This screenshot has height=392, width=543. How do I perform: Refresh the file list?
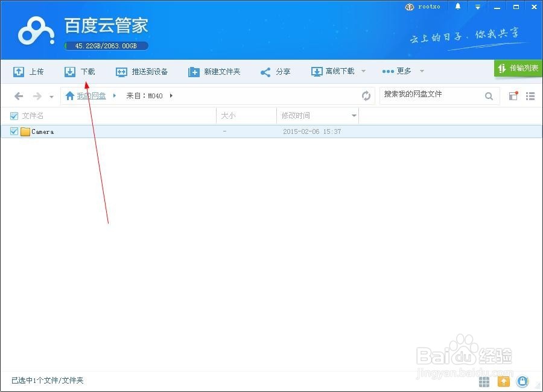[x=366, y=96]
